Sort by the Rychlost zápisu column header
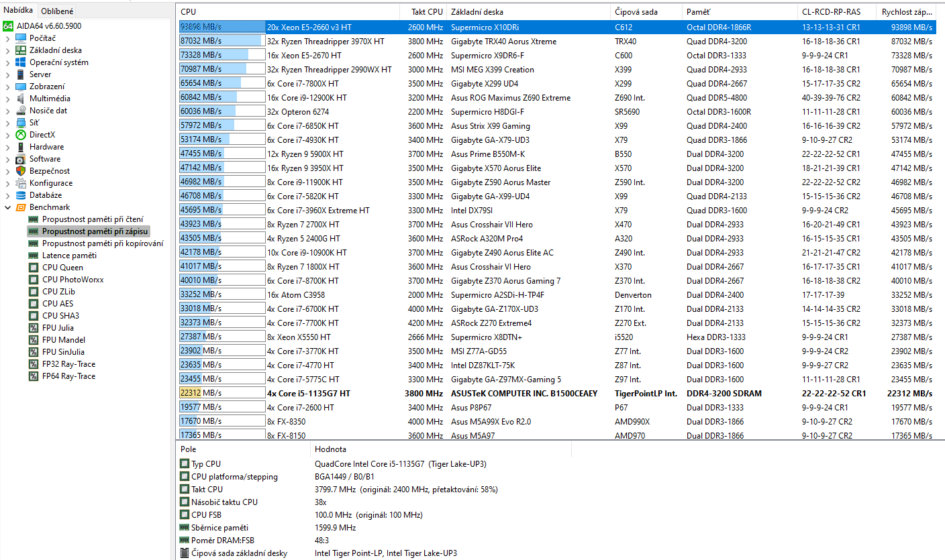 click(907, 12)
